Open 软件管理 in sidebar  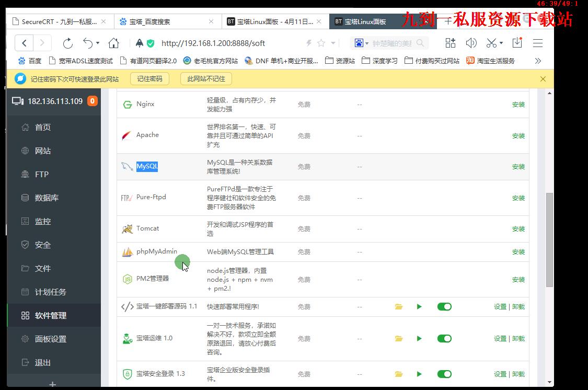pyautogui.click(x=50, y=315)
